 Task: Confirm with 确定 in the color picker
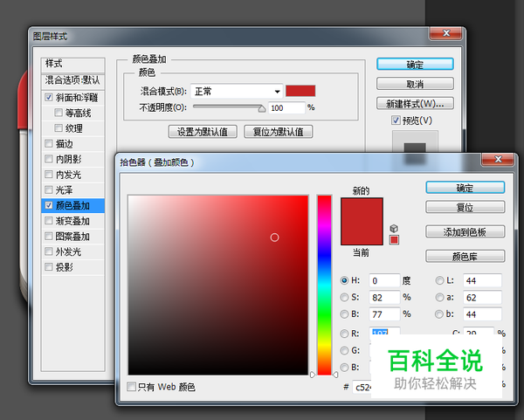[465, 188]
